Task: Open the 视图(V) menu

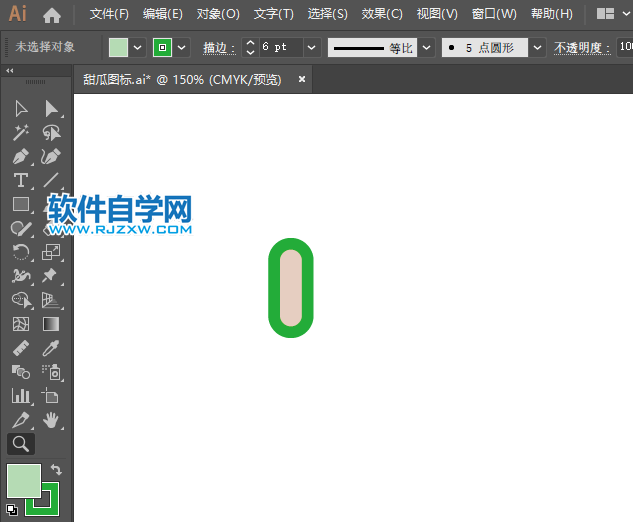Action: (437, 14)
